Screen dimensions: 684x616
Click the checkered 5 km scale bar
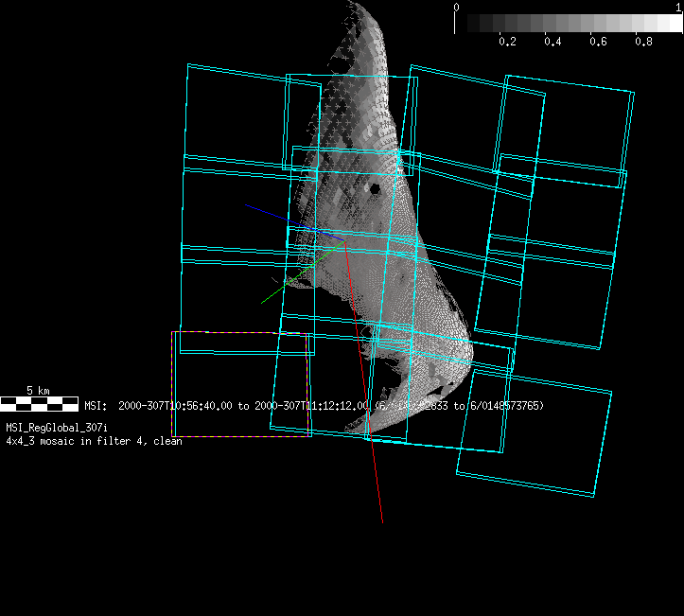[39, 404]
